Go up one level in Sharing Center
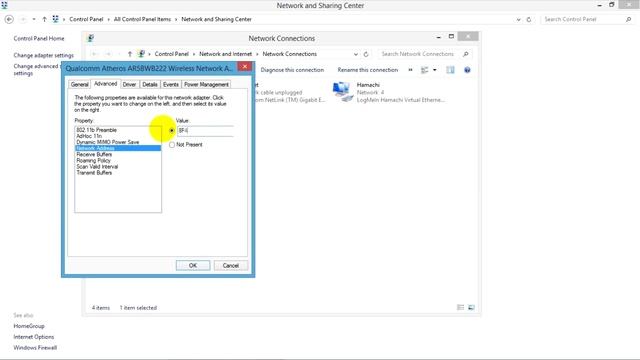640x360 pixels. (44, 19)
